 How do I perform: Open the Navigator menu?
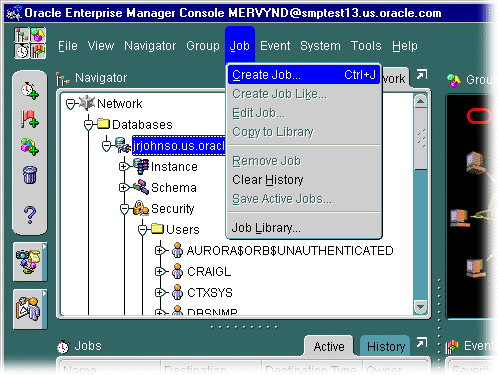point(150,46)
